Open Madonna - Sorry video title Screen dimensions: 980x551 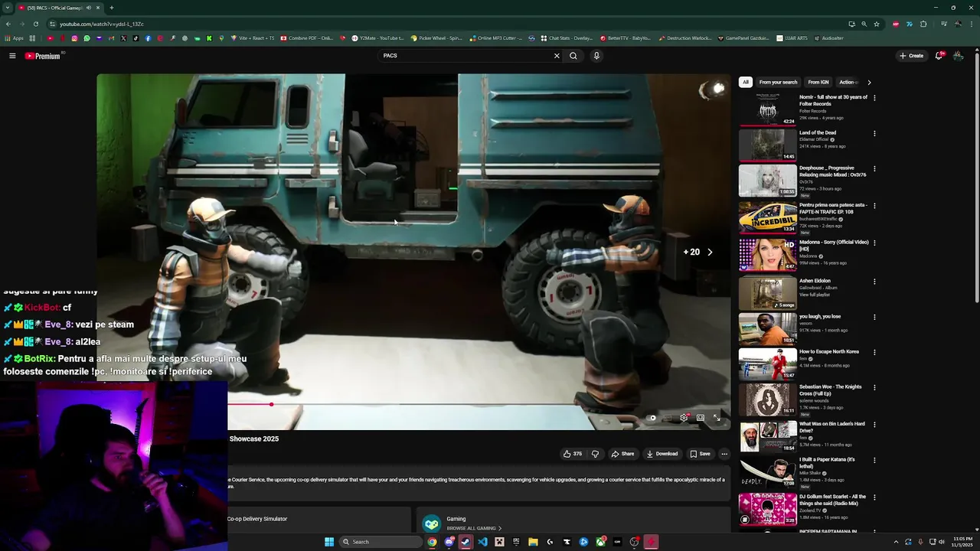tap(834, 246)
